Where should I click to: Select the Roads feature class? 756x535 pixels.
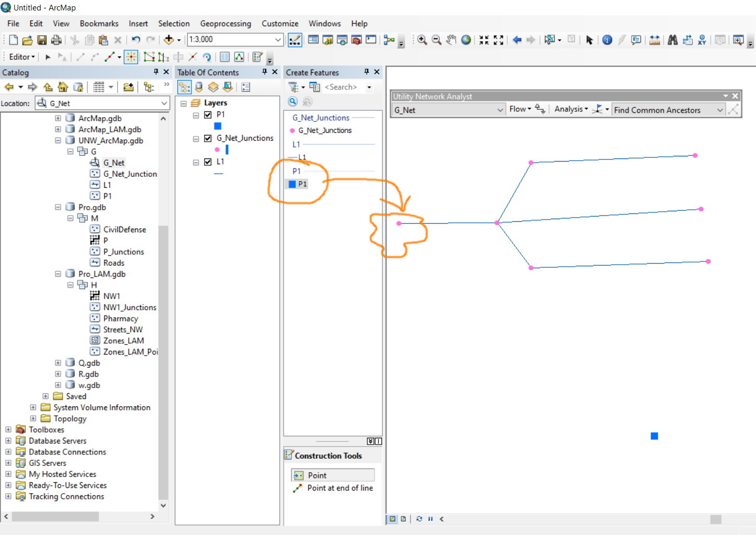click(x=114, y=263)
